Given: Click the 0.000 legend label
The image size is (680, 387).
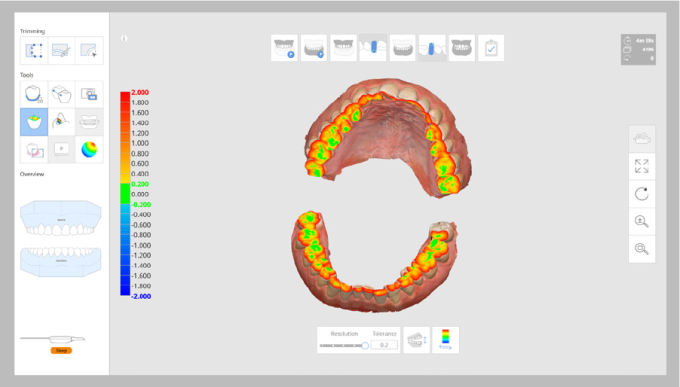Looking at the screenshot, I should click(x=140, y=194).
